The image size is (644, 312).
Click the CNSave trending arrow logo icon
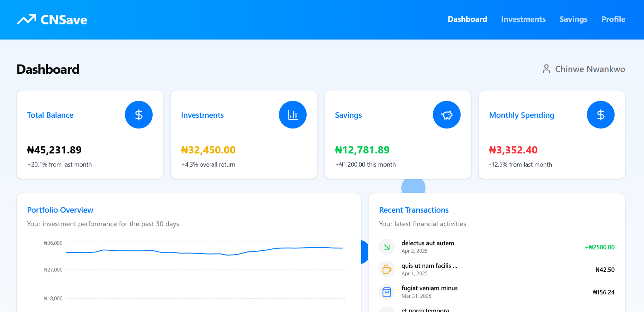coord(27,19)
